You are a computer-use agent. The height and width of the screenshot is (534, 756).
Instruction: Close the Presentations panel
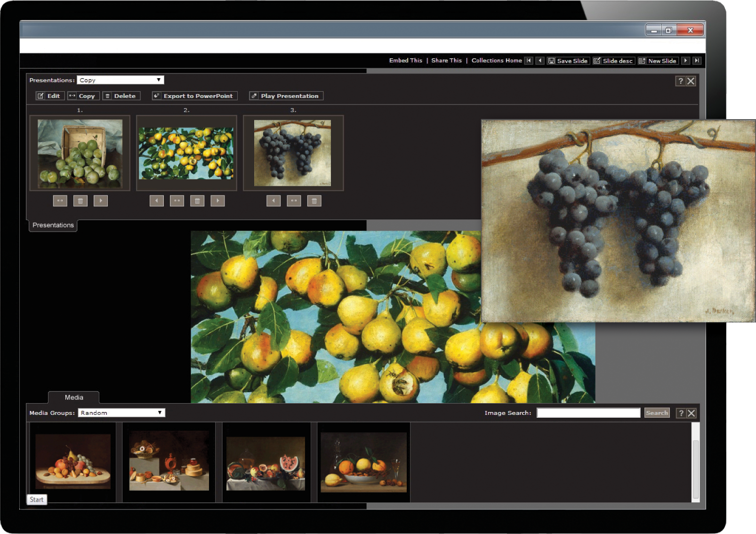pyautogui.click(x=691, y=81)
